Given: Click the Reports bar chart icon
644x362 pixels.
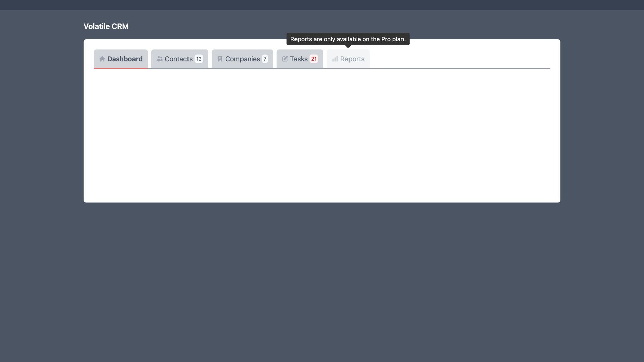Looking at the screenshot, I should tap(335, 59).
